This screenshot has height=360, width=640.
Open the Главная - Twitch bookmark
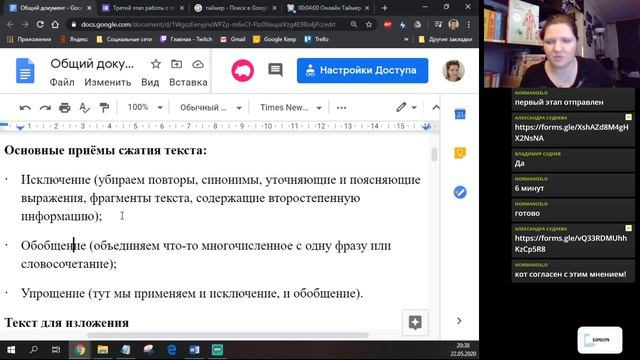pos(186,40)
